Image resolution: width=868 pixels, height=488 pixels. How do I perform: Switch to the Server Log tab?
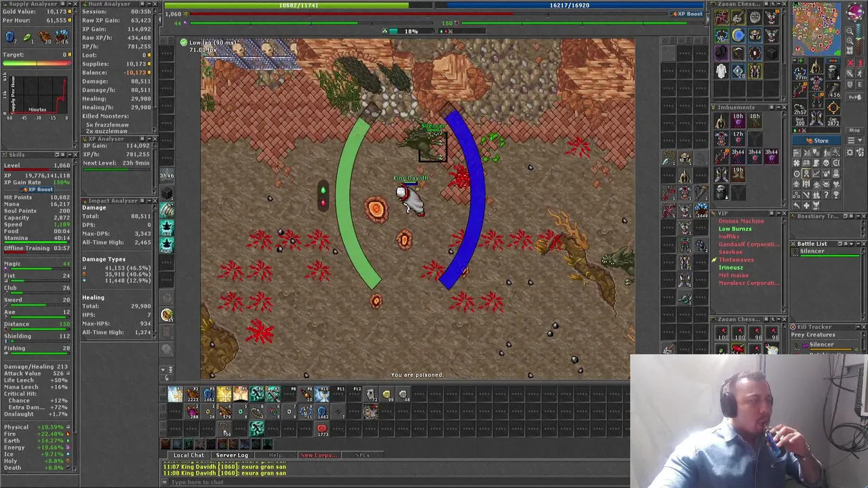tap(232, 455)
